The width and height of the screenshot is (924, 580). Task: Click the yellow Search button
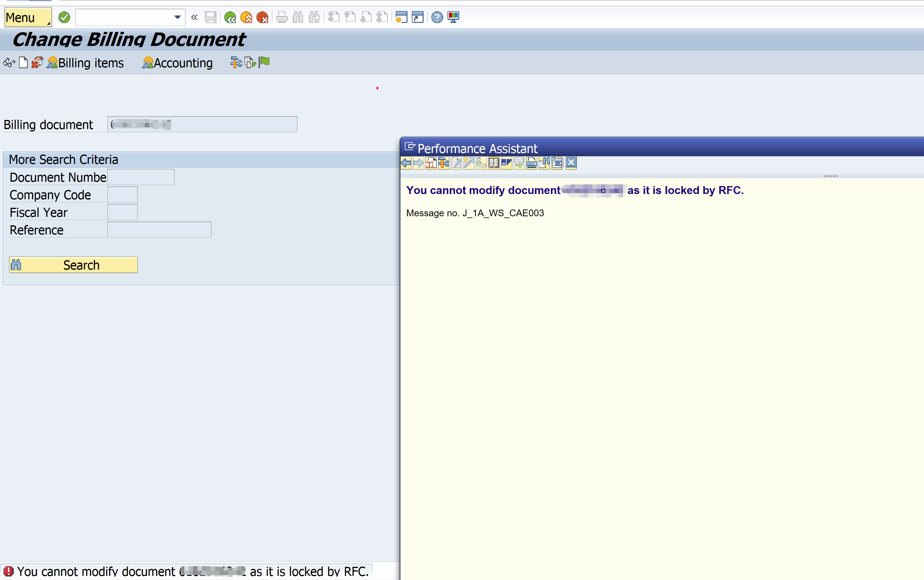click(73, 265)
